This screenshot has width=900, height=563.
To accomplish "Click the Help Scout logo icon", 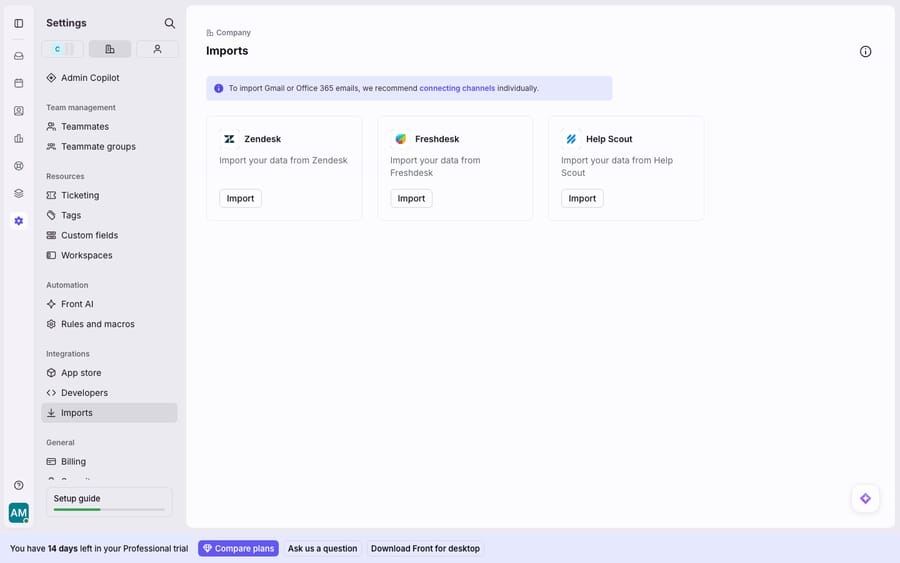I will (571, 139).
